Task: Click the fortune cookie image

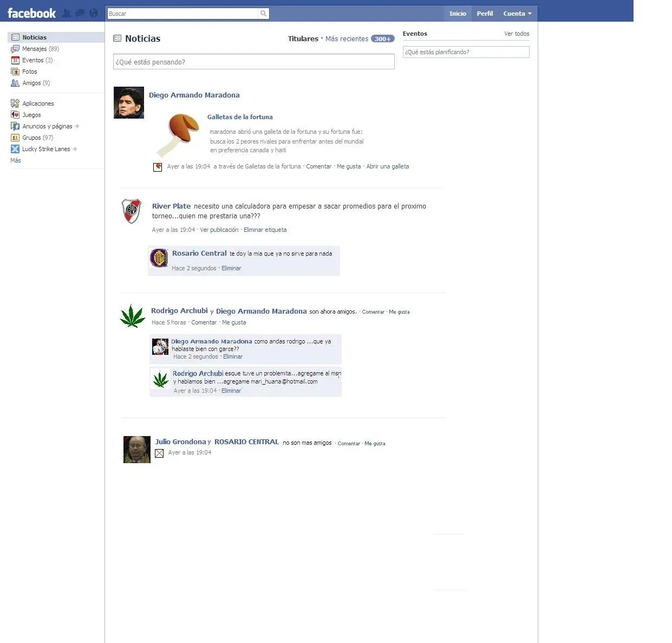Action: [177, 134]
